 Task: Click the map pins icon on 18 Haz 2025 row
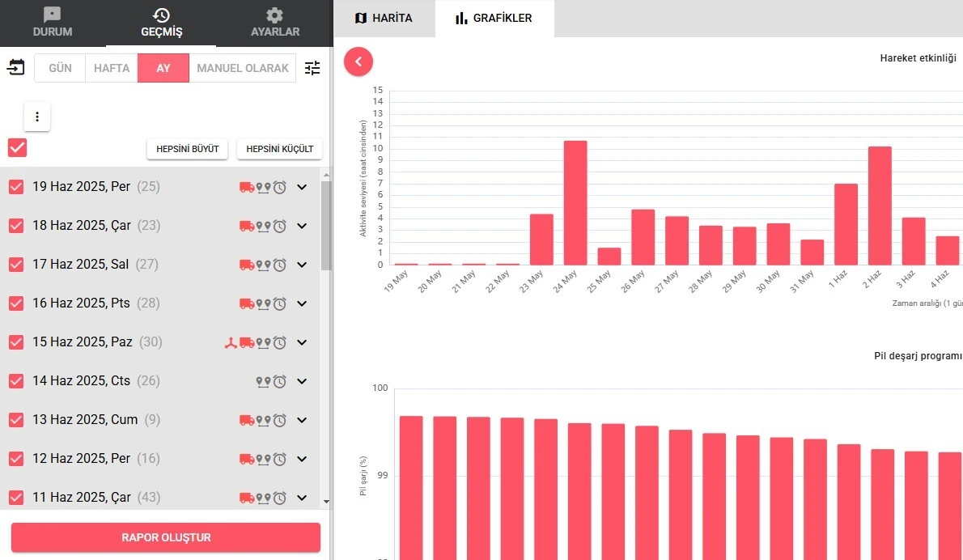click(264, 226)
